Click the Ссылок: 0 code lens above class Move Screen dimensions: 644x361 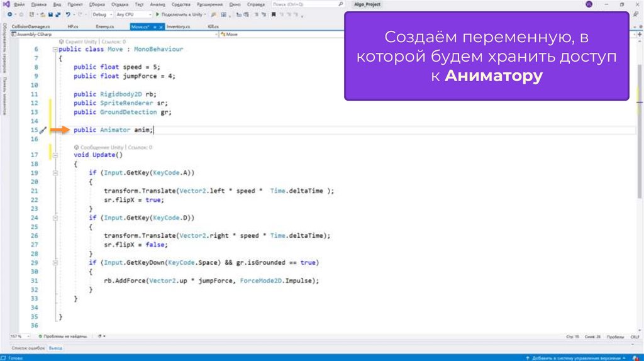114,42
